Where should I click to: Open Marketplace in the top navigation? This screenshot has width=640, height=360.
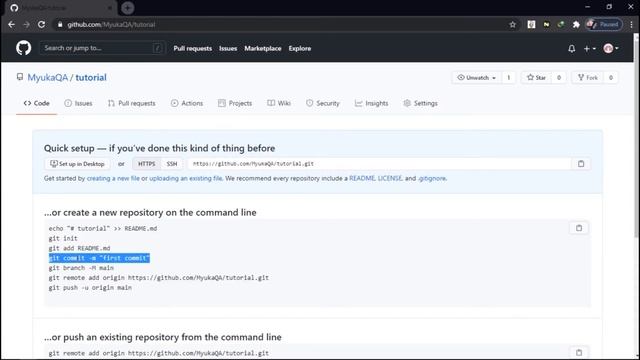pyautogui.click(x=263, y=48)
